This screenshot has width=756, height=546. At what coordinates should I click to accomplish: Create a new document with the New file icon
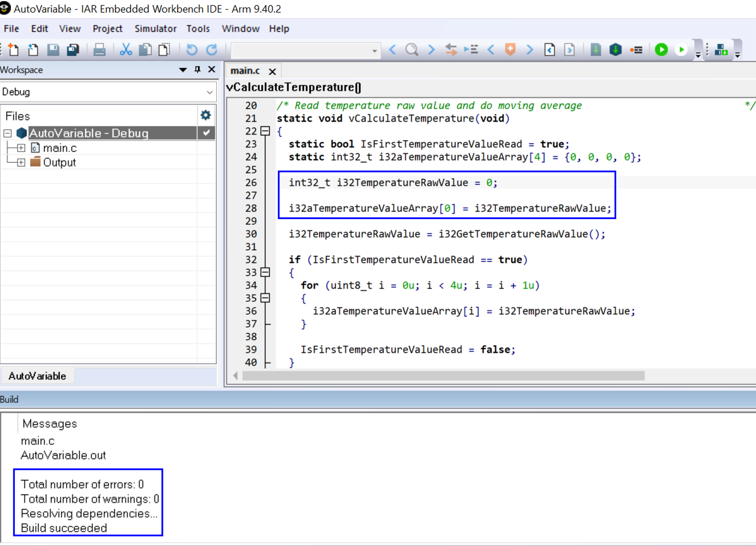14,50
